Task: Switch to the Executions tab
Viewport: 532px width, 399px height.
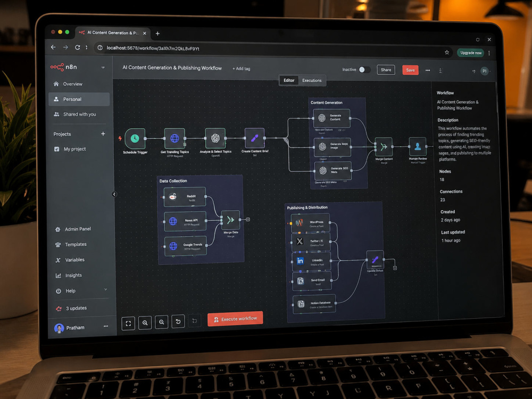Action: click(312, 80)
